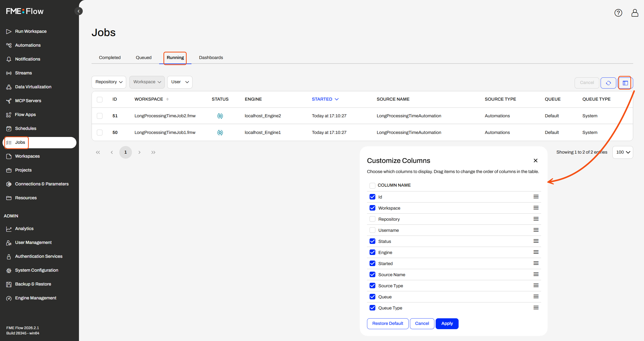Image resolution: width=644 pixels, height=341 pixels.
Task: Click the customize columns icon button
Action: (x=625, y=83)
